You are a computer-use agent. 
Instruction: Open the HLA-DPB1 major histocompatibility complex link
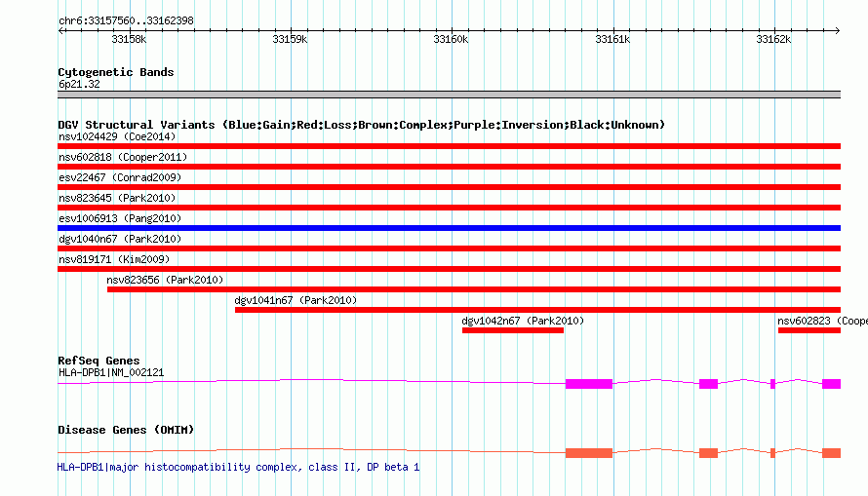(238, 467)
